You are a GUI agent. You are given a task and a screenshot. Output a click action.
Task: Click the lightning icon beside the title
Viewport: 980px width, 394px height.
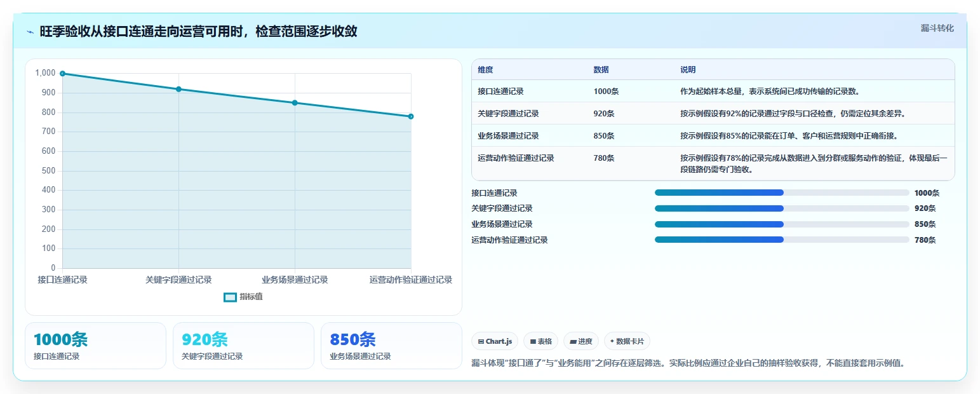[x=30, y=32]
